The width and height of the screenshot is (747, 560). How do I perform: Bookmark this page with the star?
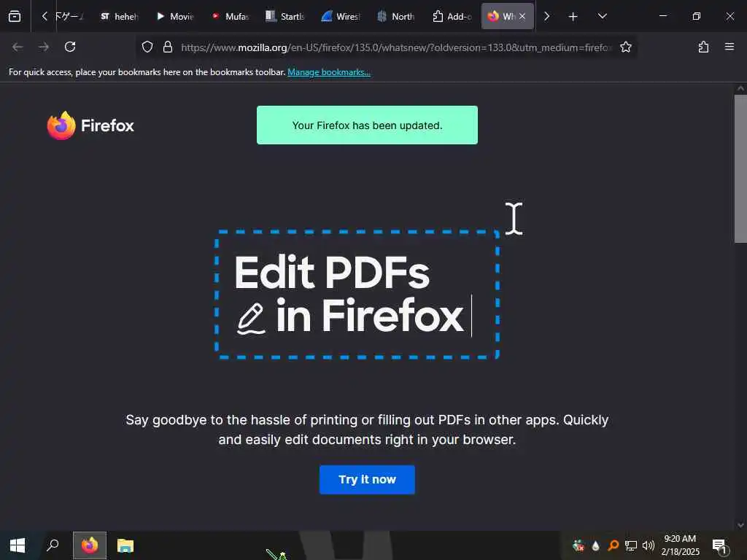tap(626, 47)
